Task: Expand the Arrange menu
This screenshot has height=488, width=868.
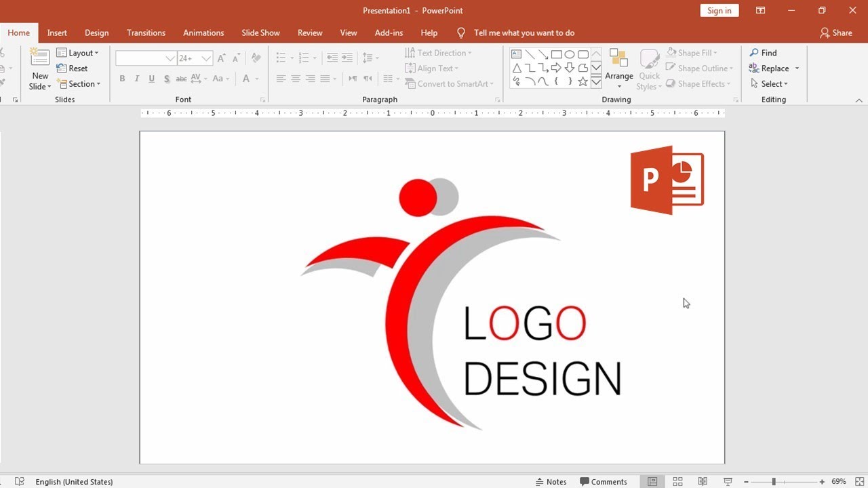Action: (x=619, y=68)
